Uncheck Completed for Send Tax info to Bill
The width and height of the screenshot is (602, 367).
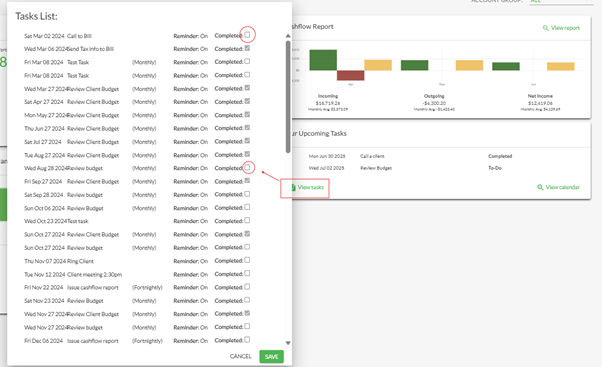point(247,48)
